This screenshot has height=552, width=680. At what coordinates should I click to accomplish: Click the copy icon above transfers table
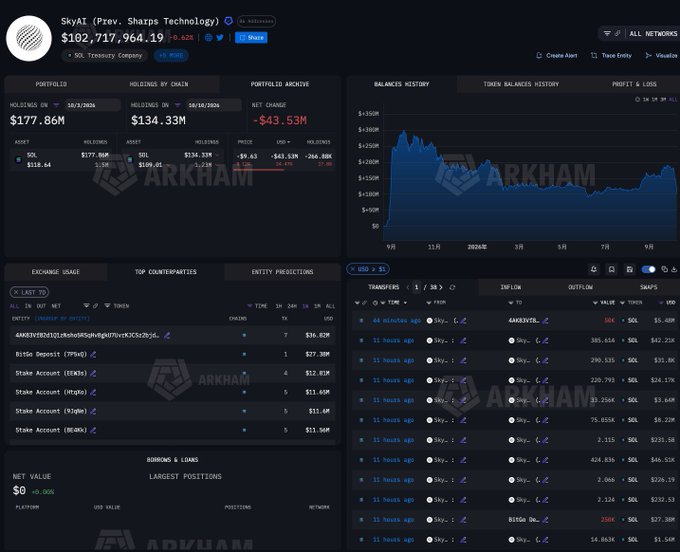(664, 269)
